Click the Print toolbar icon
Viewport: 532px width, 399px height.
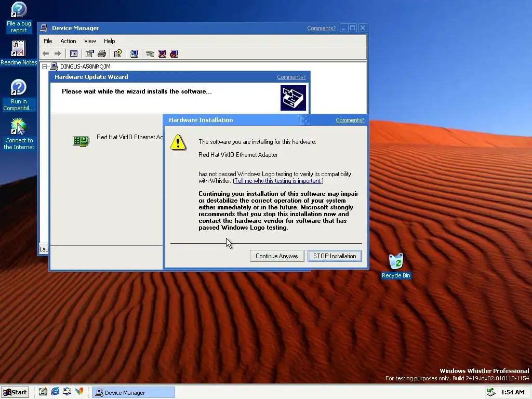[102, 54]
